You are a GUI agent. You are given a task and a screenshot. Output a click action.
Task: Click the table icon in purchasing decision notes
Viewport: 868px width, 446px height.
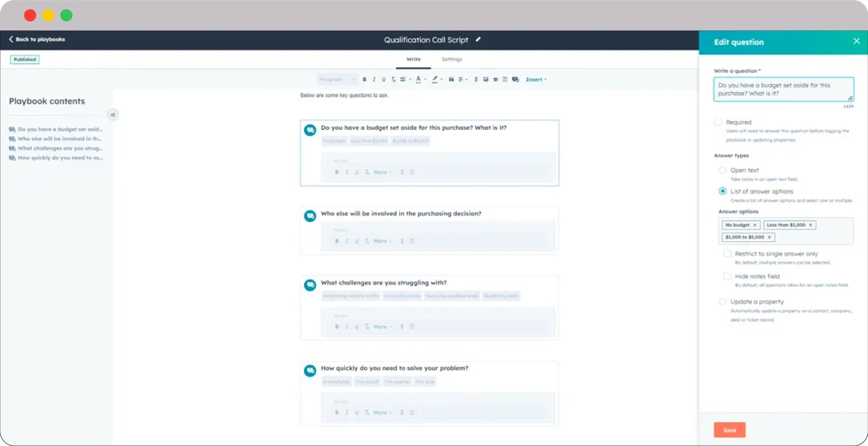coord(412,241)
